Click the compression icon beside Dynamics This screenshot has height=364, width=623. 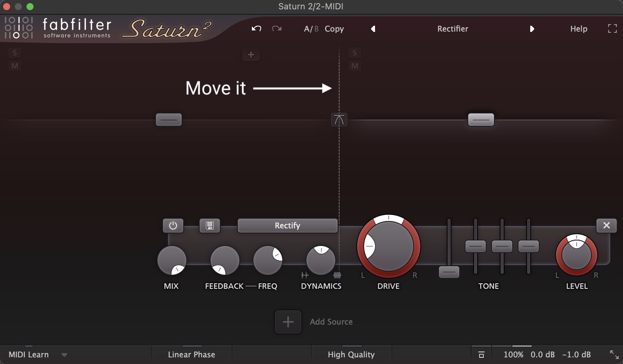[x=337, y=275]
